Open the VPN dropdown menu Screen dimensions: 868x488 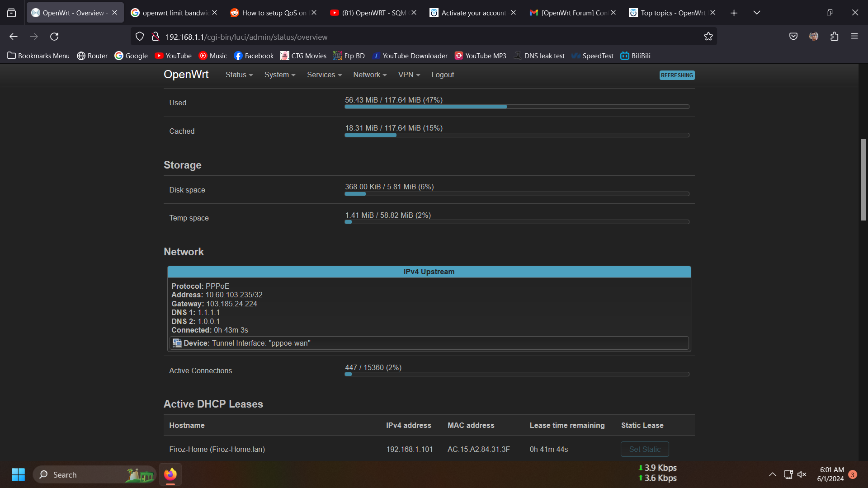(x=408, y=75)
